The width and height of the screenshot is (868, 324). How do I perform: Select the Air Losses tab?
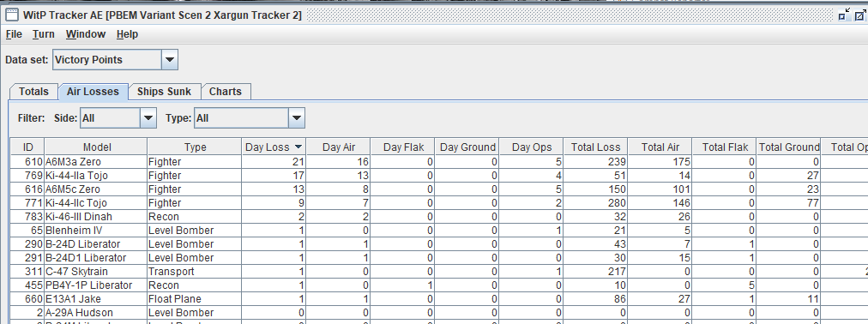coord(93,92)
